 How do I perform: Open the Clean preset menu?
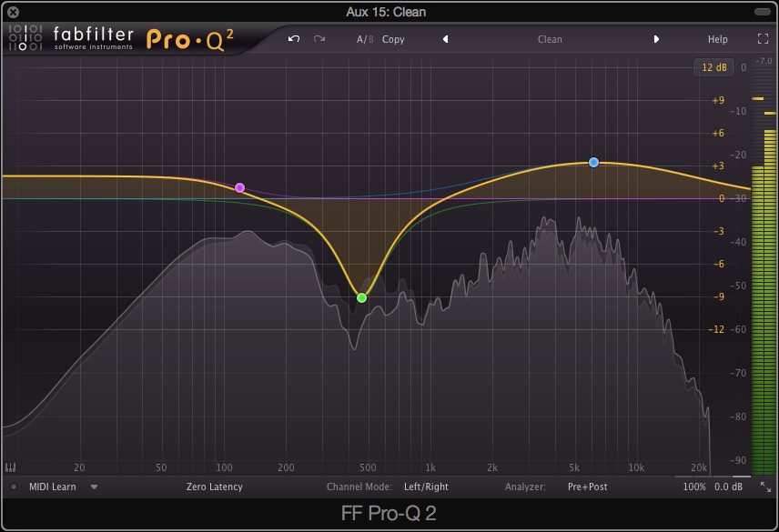[550, 39]
